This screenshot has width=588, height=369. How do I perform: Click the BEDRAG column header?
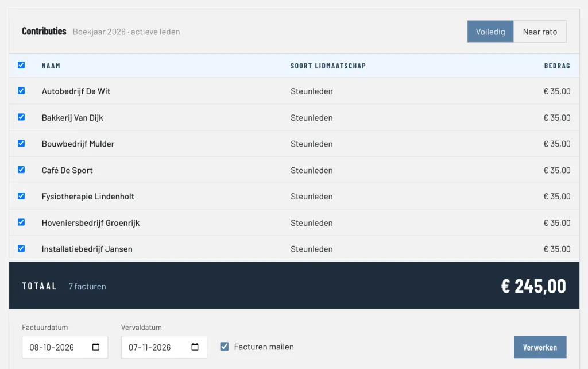click(557, 66)
